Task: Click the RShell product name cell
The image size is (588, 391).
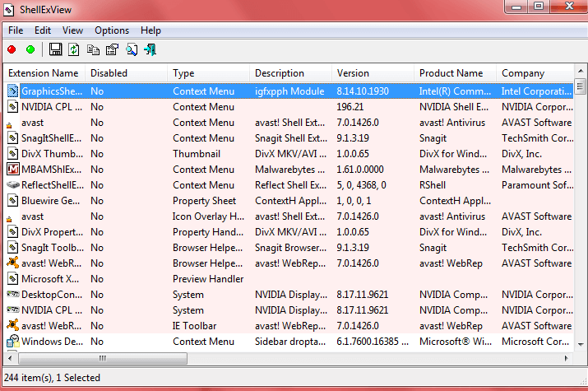Action: (x=433, y=185)
